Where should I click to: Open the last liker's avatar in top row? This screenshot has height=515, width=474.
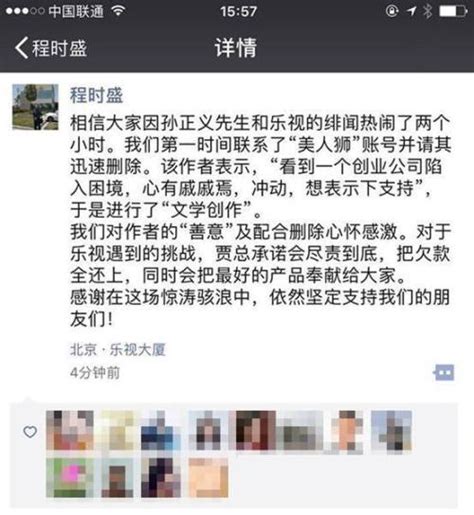(391, 430)
